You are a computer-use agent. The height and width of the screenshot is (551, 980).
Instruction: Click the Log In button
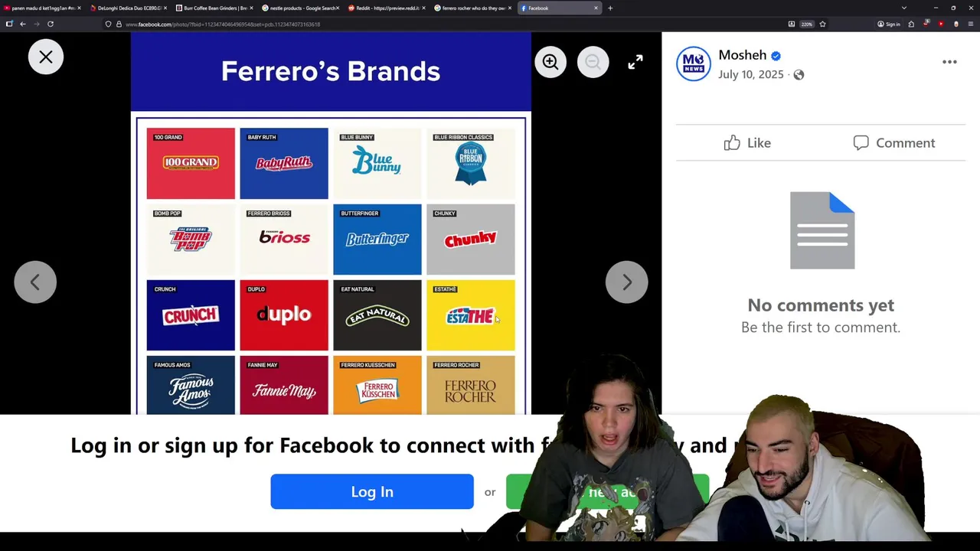click(x=372, y=491)
